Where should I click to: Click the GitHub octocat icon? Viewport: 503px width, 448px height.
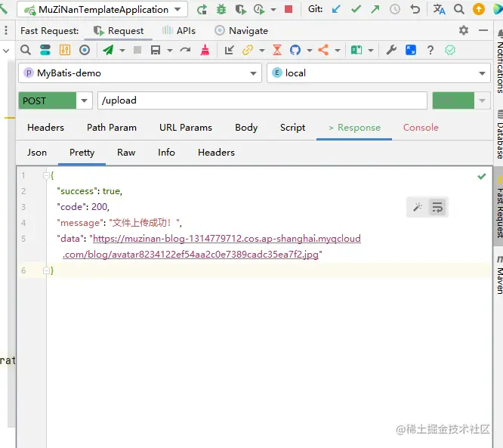point(295,50)
